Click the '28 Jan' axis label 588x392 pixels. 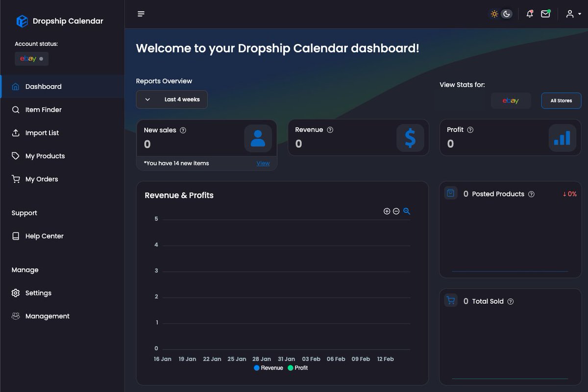(x=262, y=359)
